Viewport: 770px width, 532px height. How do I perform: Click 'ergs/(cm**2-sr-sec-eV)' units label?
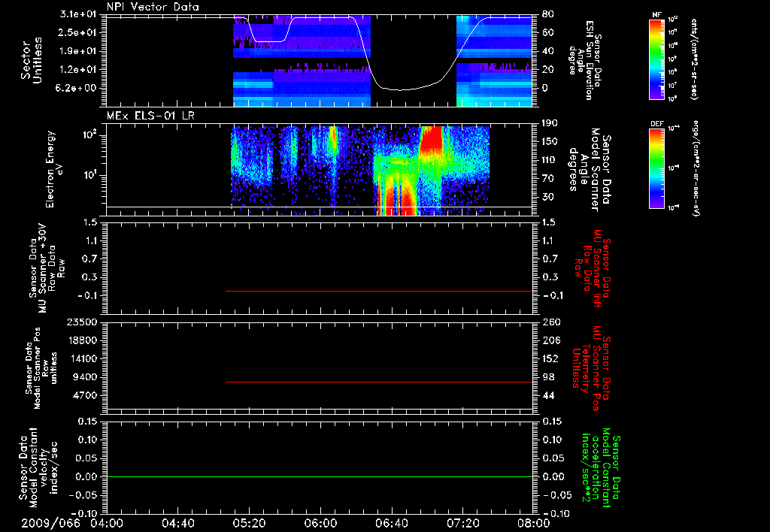[696, 168]
